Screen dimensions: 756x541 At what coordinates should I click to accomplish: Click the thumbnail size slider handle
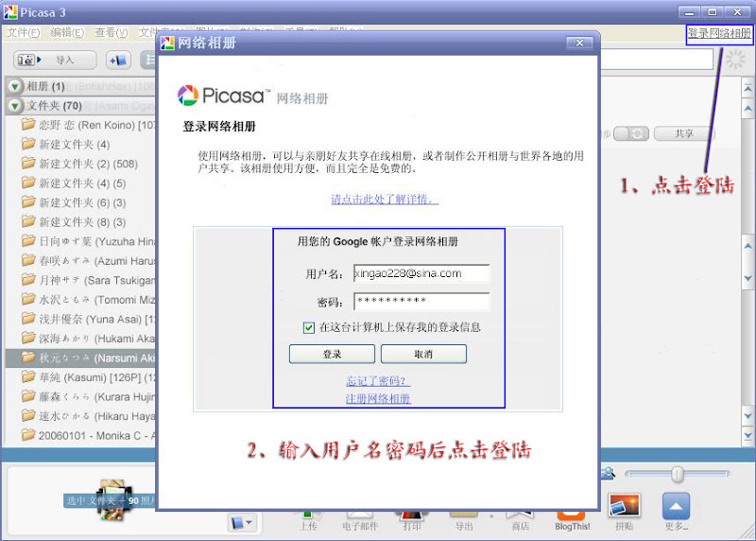pyautogui.click(x=678, y=474)
